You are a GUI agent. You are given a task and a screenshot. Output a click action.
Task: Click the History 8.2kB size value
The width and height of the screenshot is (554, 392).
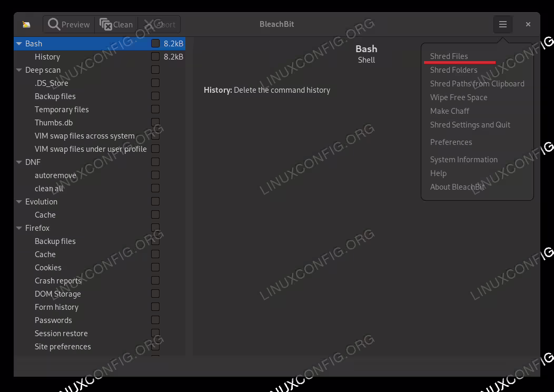click(x=173, y=56)
